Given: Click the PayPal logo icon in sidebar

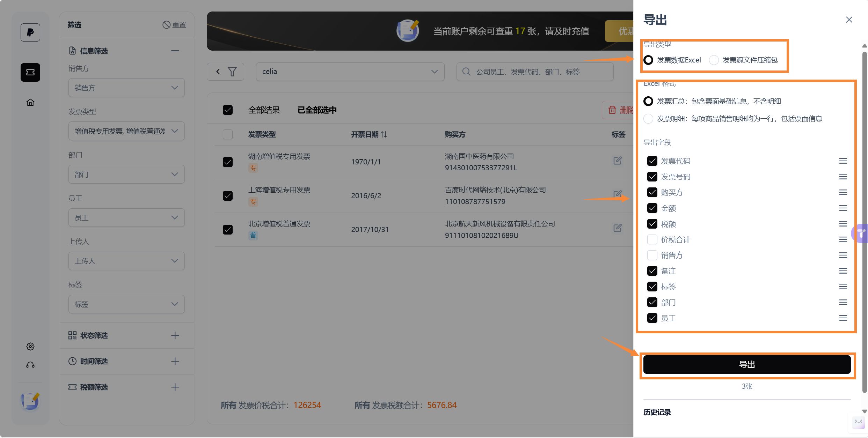Looking at the screenshot, I should (30, 32).
